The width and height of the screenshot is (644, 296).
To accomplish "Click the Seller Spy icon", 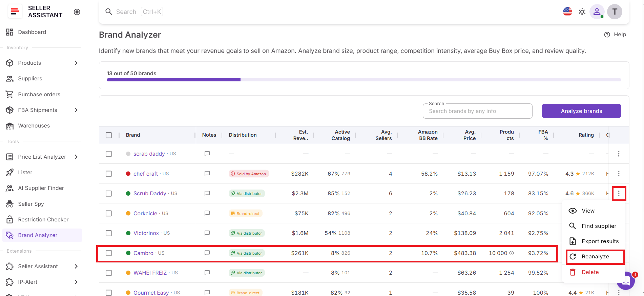I will pyautogui.click(x=10, y=204).
